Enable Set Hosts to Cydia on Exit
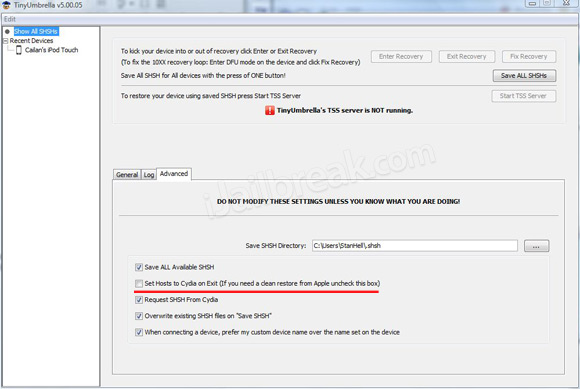The image size is (580, 389). [x=139, y=284]
